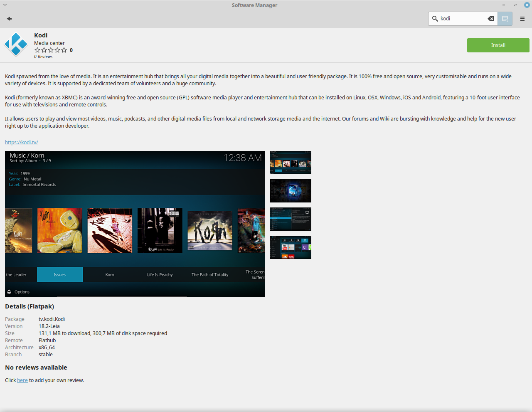Image resolution: width=532 pixels, height=412 pixels.
Task: Click the first rating star
Action: coord(37,50)
